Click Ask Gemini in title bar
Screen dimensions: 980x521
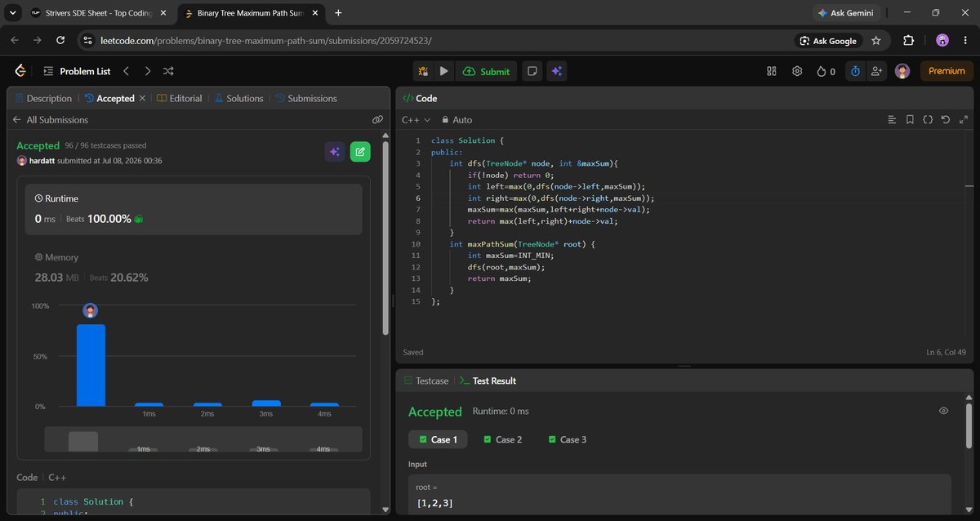(847, 13)
